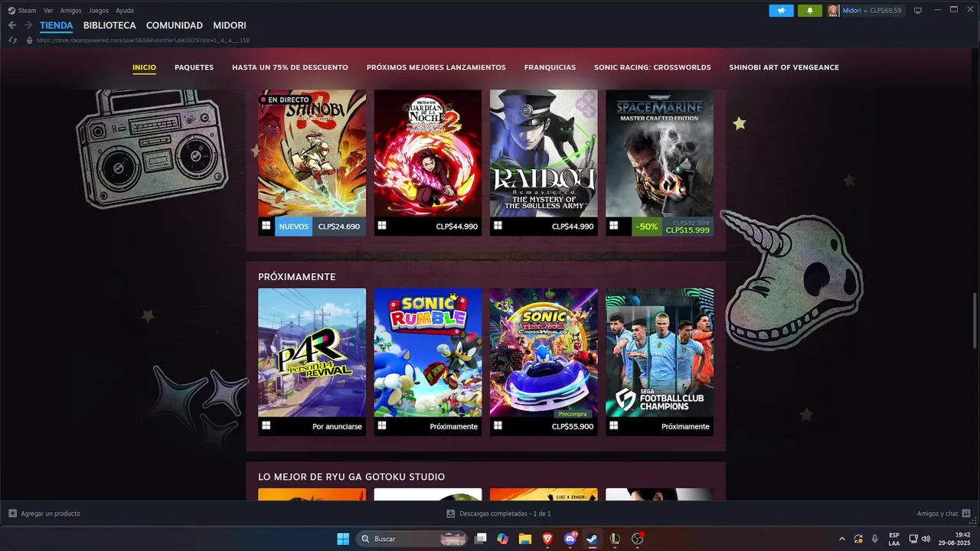980x551 pixels.
Task: Open the Windows Start menu
Action: (343, 539)
